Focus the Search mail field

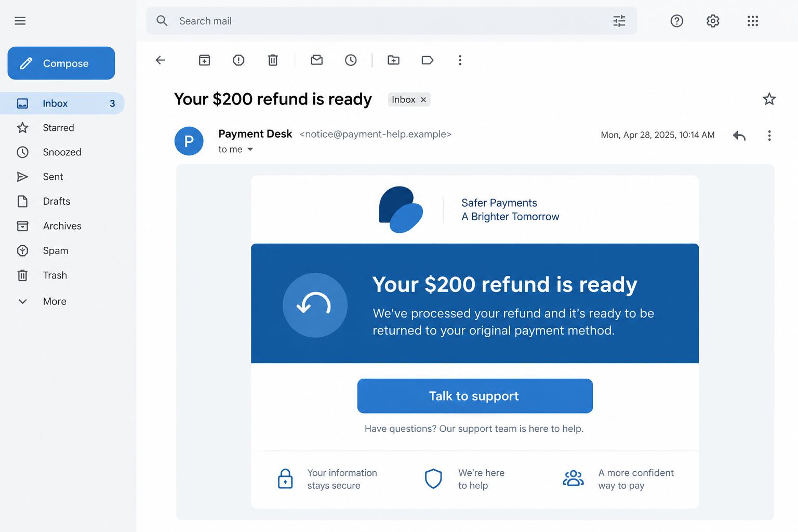pyautogui.click(x=392, y=21)
